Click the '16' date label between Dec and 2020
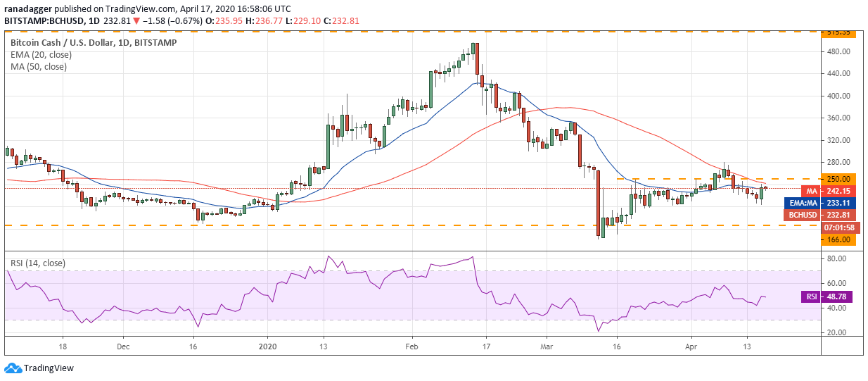868x381 pixels. point(195,346)
